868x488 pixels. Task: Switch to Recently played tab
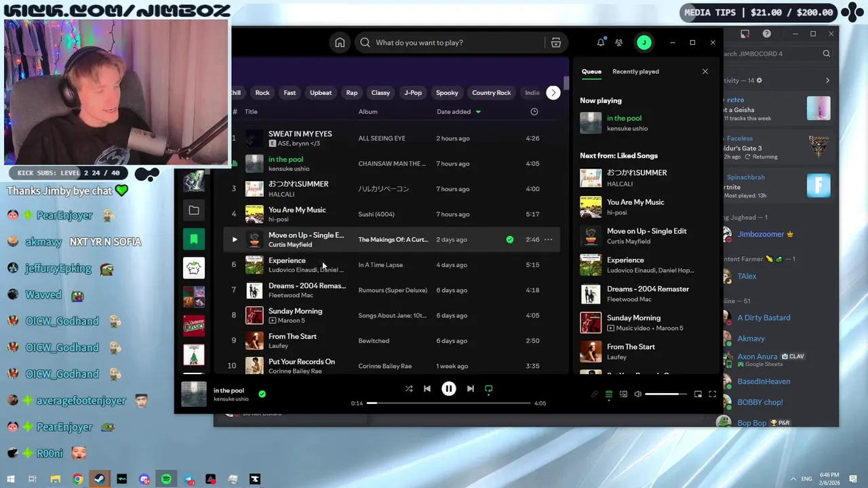coord(635,71)
